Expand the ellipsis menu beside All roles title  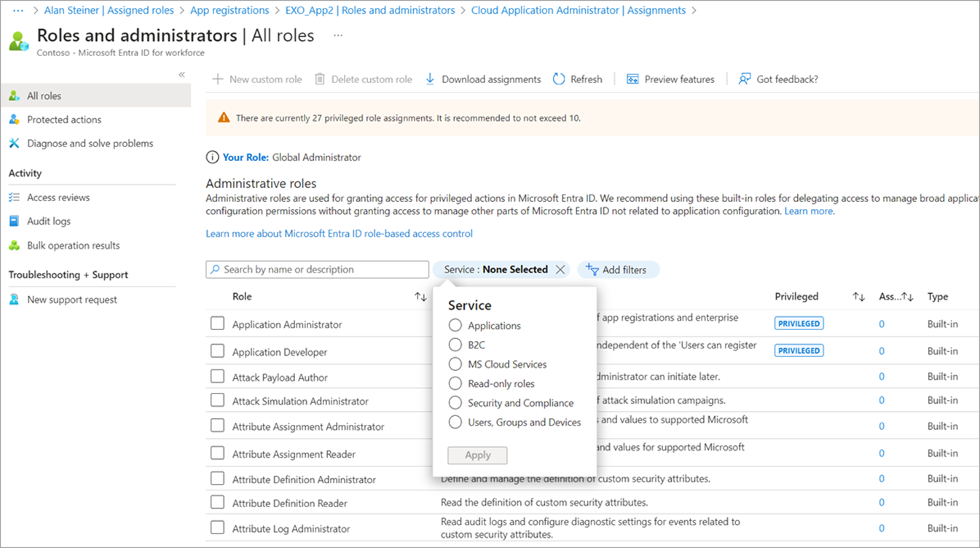tap(337, 34)
